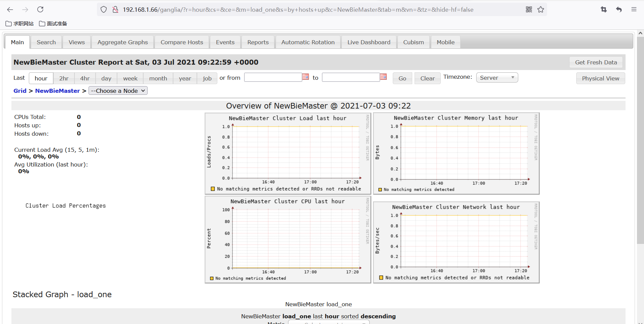
Task: Click the Go button
Action: tap(402, 78)
